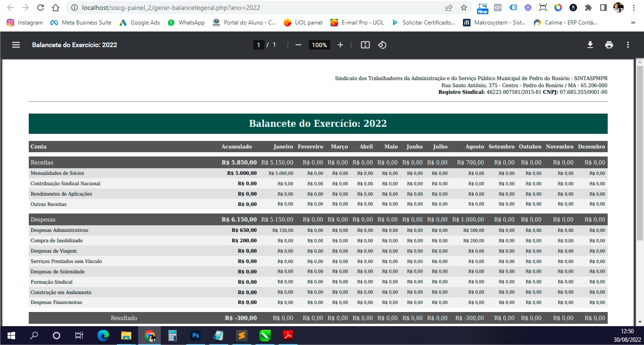Image resolution: width=644 pixels, height=345 pixels.
Task: Toggle the Chrome side panel
Action: tap(603, 8)
